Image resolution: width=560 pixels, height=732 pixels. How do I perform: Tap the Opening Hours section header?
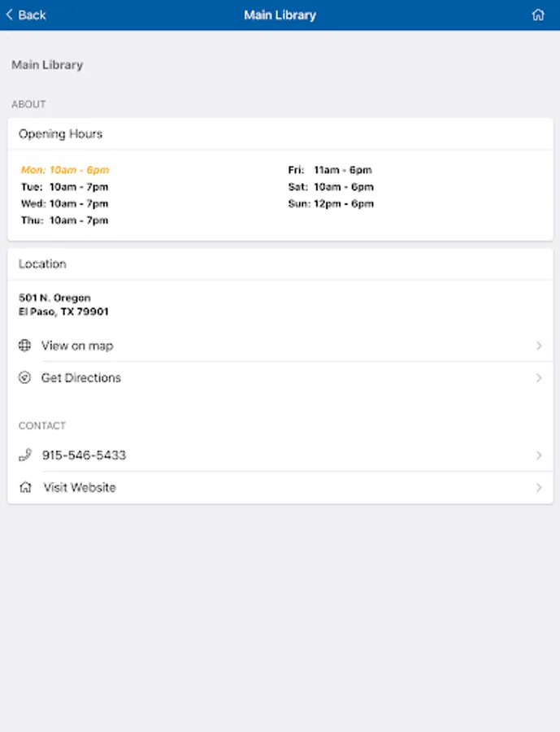pyautogui.click(x=61, y=134)
